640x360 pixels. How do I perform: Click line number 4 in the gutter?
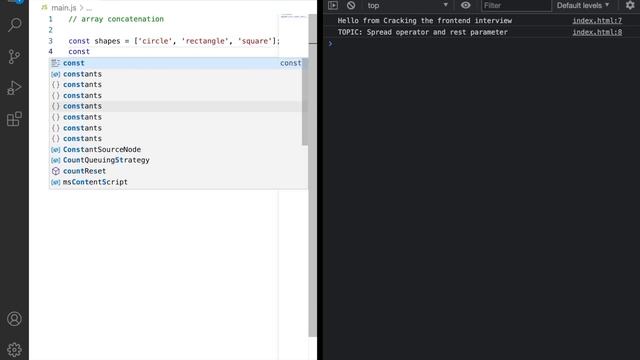(50, 51)
